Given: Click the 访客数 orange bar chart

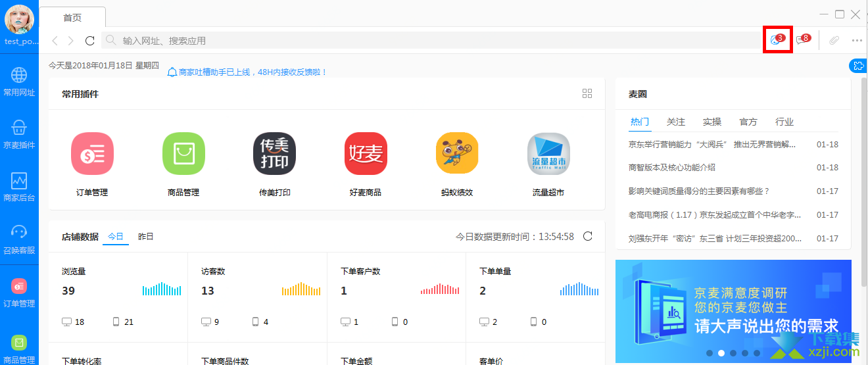Looking at the screenshot, I should [301, 289].
